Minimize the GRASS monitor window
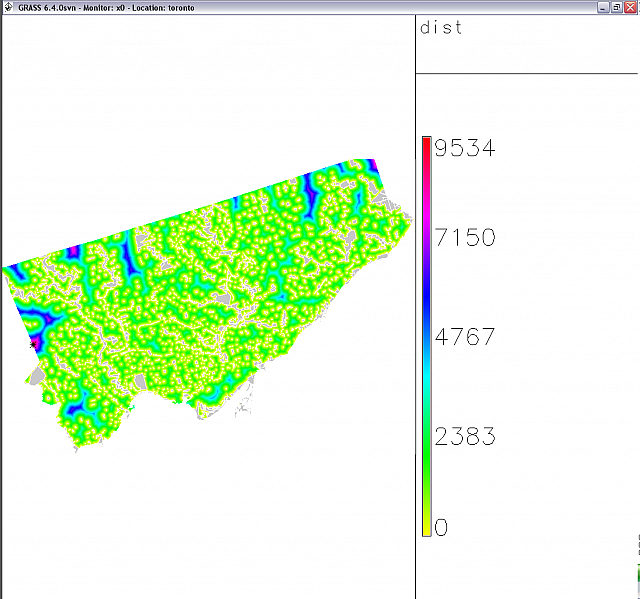 point(603,7)
